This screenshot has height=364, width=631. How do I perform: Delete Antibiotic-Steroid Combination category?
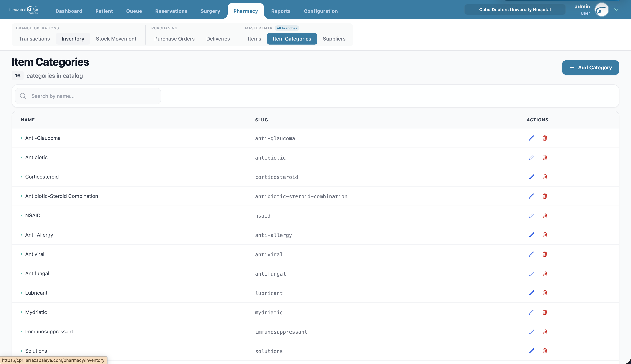click(545, 196)
